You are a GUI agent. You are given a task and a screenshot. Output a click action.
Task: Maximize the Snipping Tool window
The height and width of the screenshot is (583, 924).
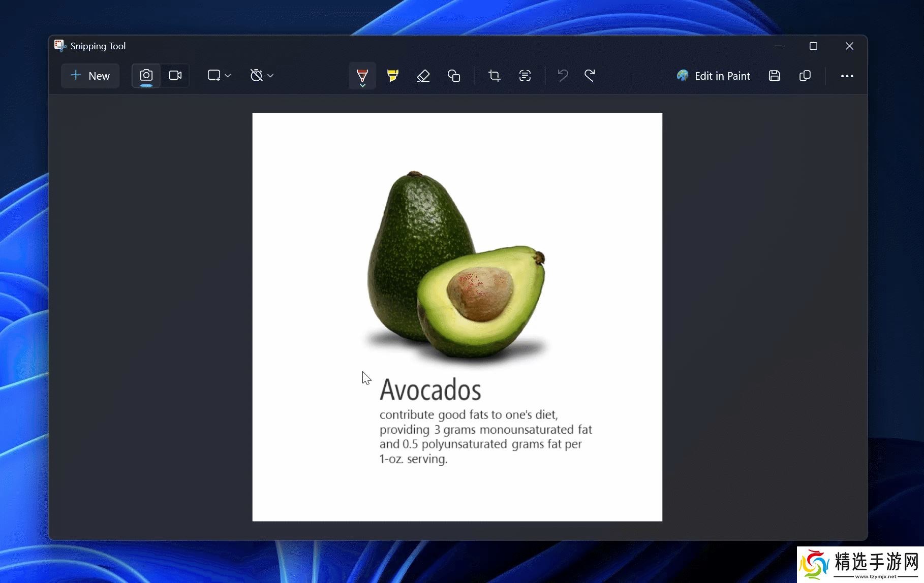tap(813, 46)
